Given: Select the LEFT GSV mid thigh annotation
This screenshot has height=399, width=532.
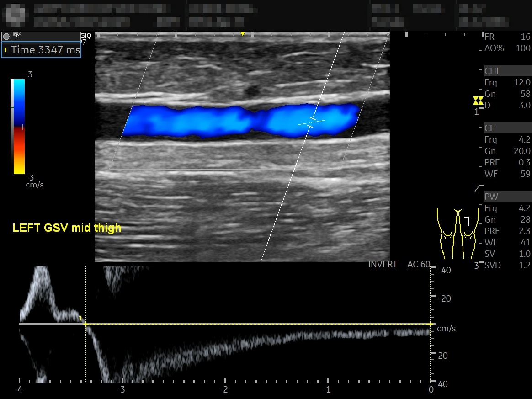Looking at the screenshot, I should click(x=67, y=228).
